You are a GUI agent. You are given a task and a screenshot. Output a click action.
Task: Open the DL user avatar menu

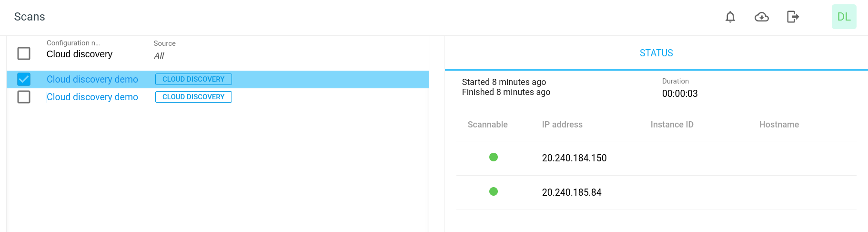click(844, 17)
